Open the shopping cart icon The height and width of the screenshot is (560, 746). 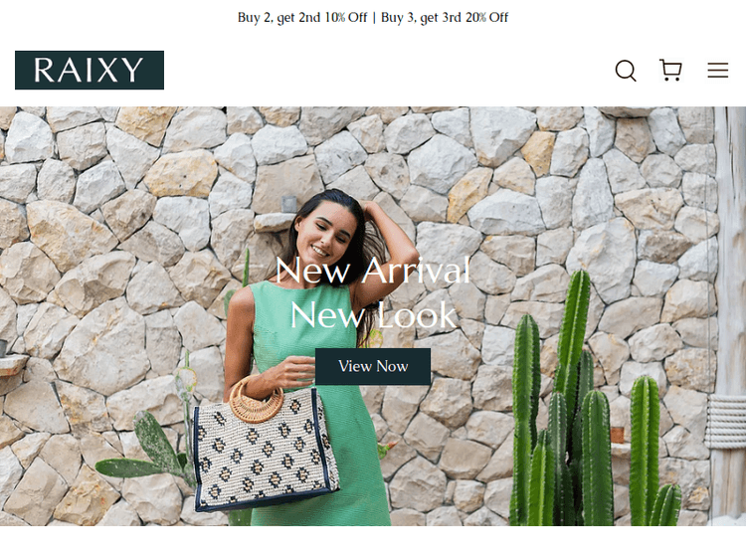(x=670, y=70)
